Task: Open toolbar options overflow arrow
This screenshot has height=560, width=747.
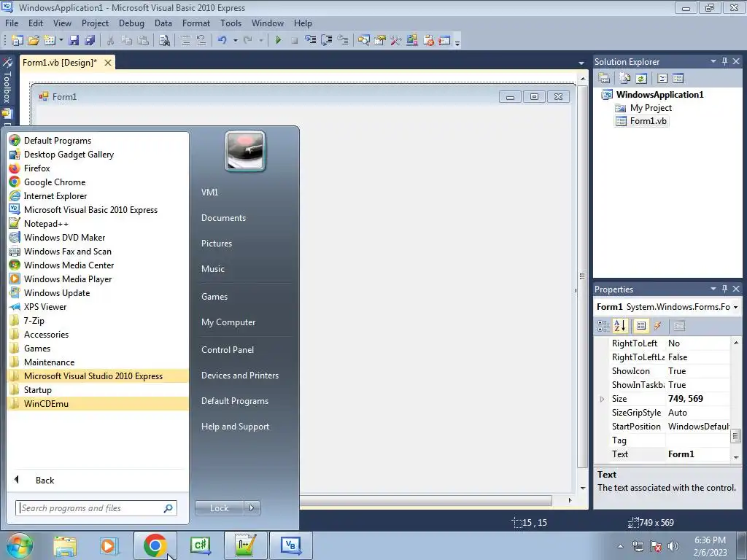Action: (x=457, y=42)
